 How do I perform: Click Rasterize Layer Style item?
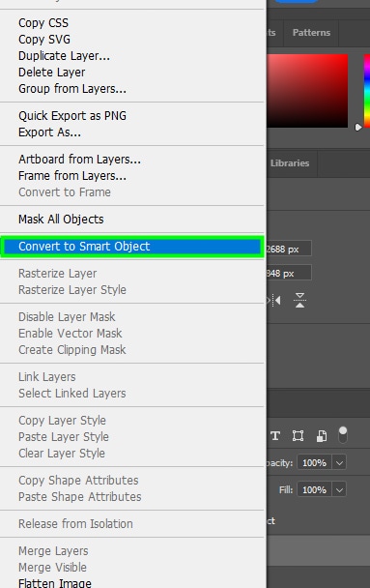point(72,290)
